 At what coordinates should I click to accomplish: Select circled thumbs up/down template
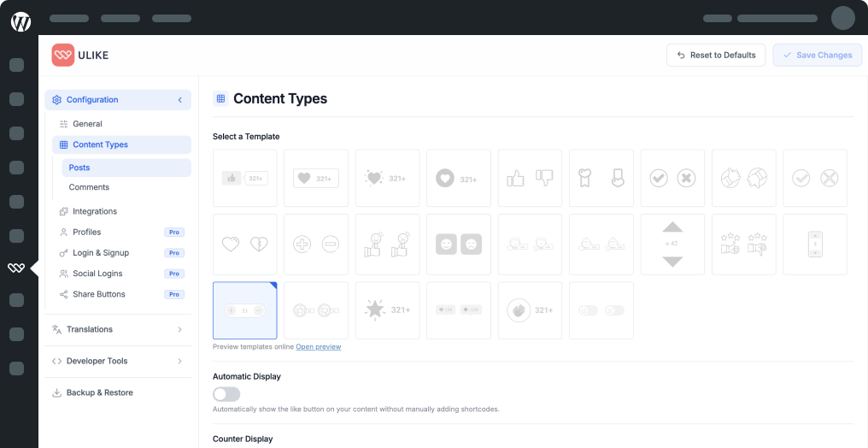[x=744, y=179]
